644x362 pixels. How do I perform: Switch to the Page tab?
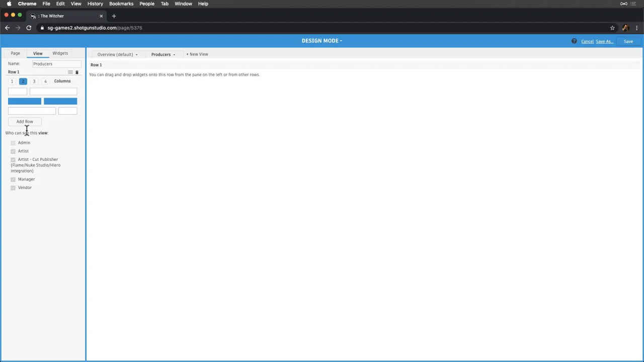[16, 53]
